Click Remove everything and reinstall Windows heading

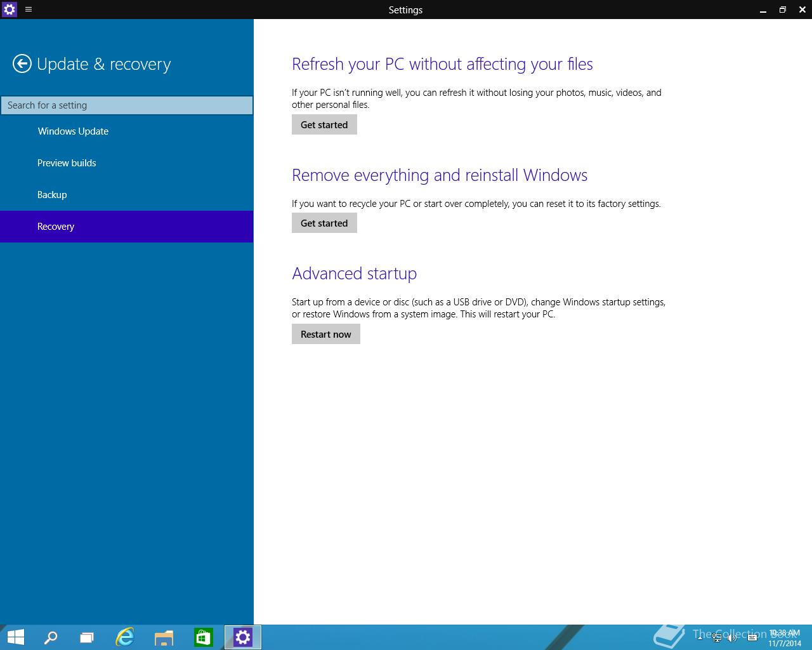click(440, 175)
